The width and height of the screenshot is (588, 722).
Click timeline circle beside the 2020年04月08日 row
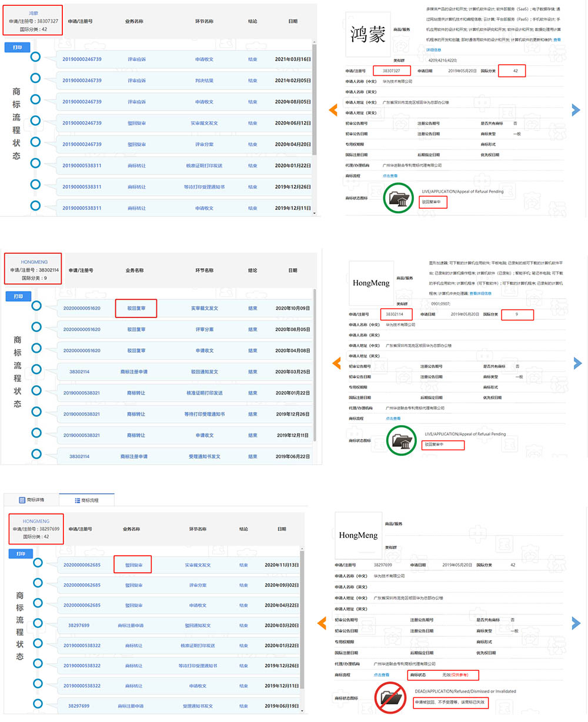(36, 348)
